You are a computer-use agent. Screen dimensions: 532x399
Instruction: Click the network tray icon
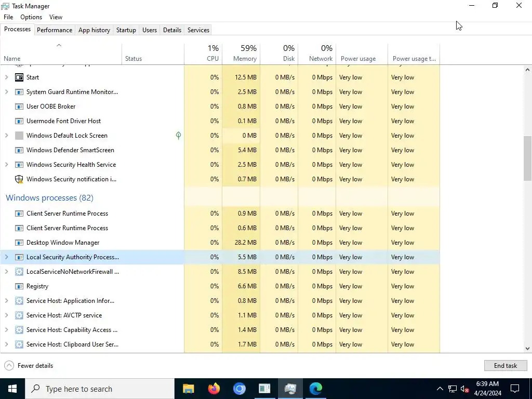tap(453, 389)
